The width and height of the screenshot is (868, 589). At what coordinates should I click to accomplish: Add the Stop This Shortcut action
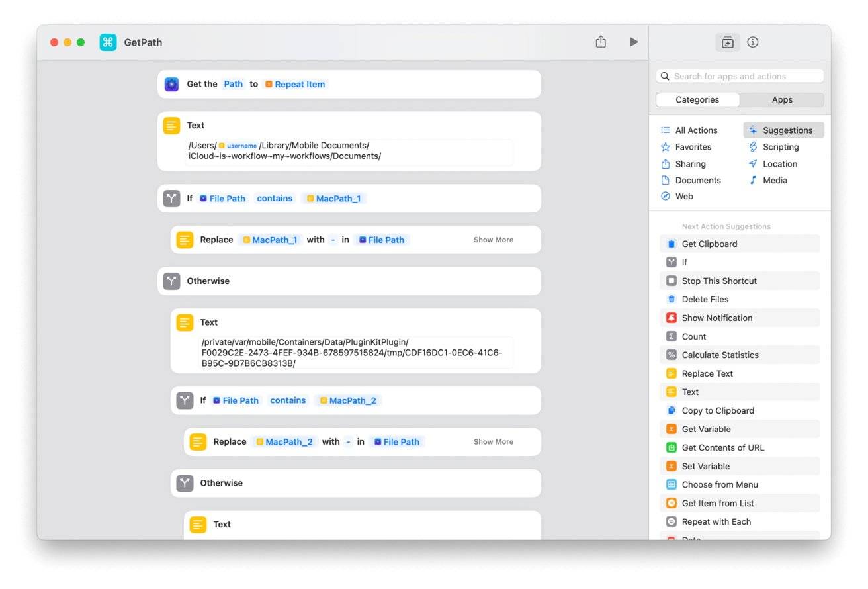coord(718,281)
